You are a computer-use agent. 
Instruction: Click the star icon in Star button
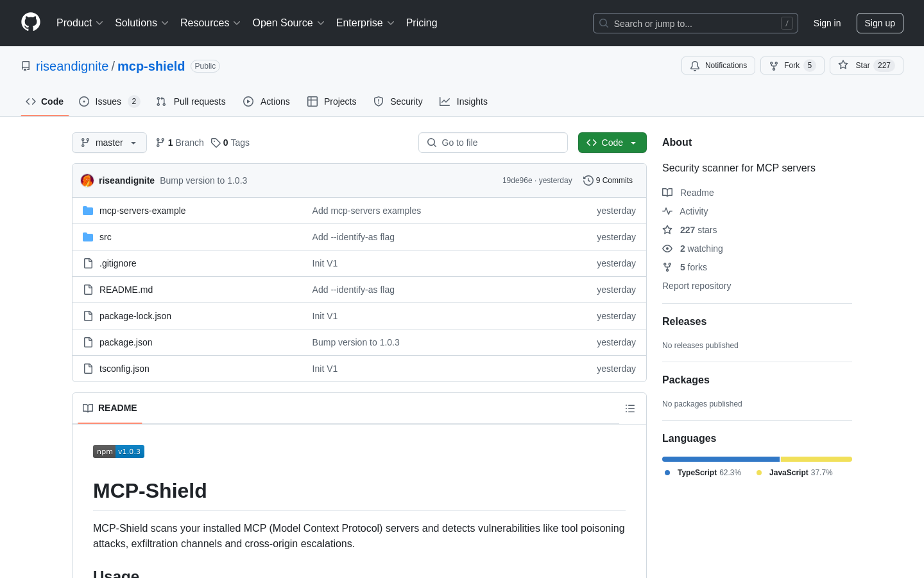point(843,66)
